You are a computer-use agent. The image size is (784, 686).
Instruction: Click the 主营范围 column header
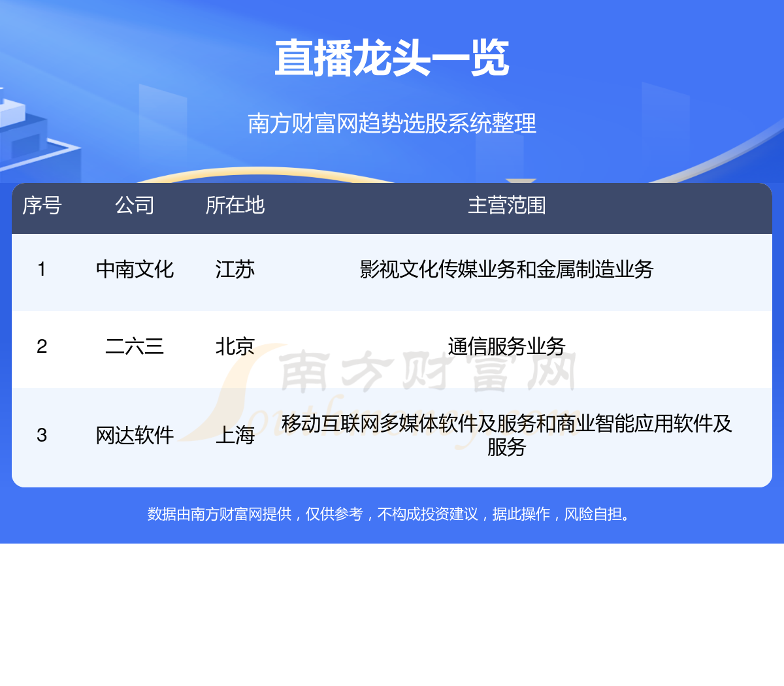(x=507, y=205)
